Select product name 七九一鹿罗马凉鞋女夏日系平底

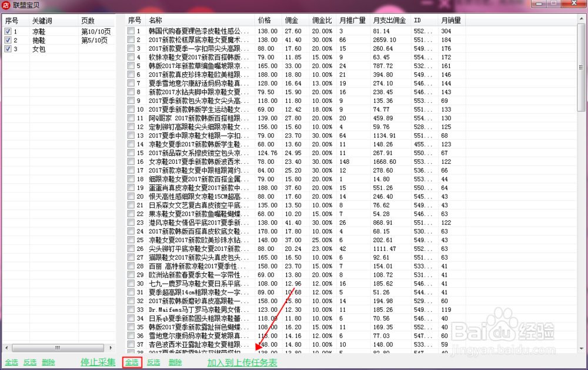(x=198, y=284)
